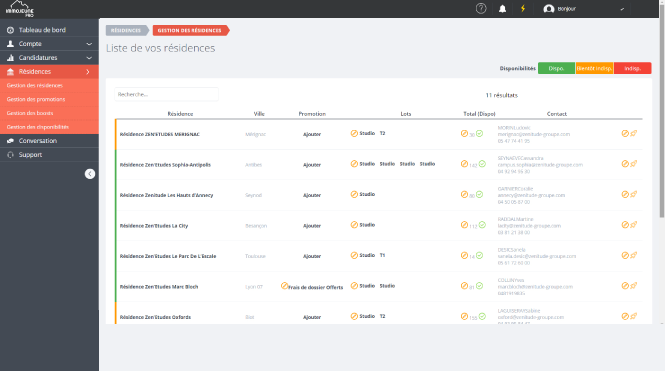
Task: Click Ajouter promotion for Sophia-Antipolis residence
Action: [x=312, y=165]
